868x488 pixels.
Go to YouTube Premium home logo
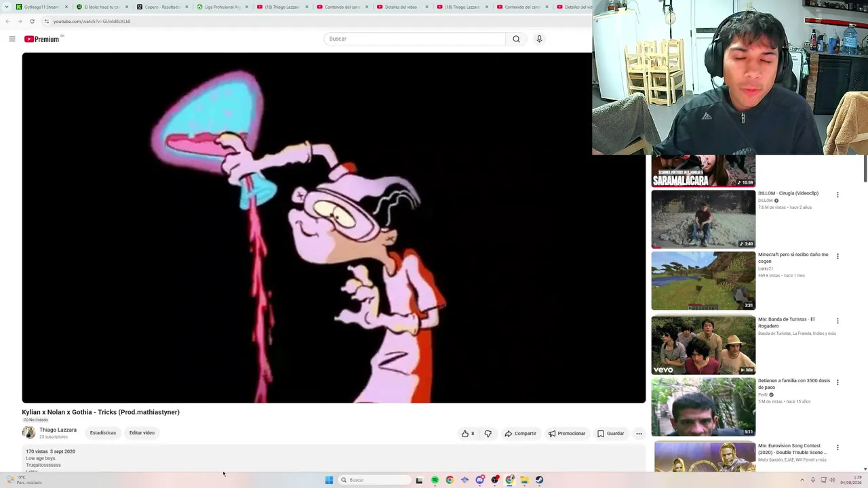tap(43, 39)
